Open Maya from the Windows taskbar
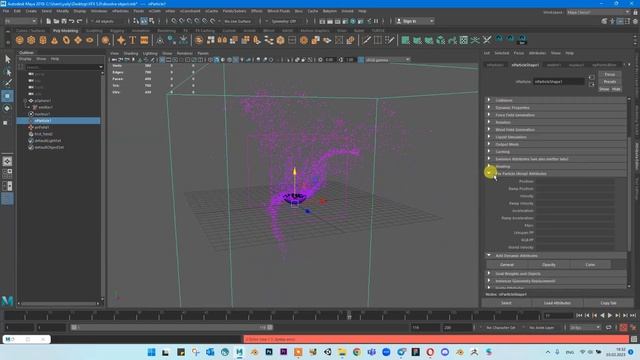Viewport: 640px width, 360px height. [239, 352]
